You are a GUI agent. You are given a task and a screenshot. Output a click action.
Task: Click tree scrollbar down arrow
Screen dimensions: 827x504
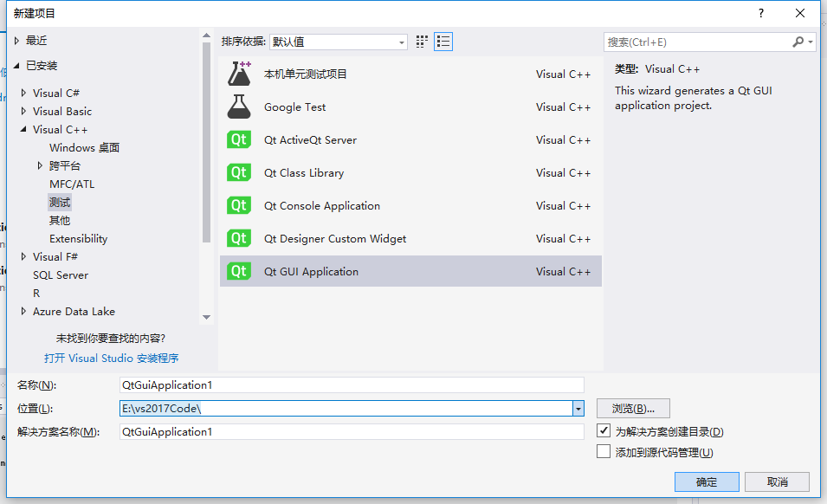[x=206, y=317]
